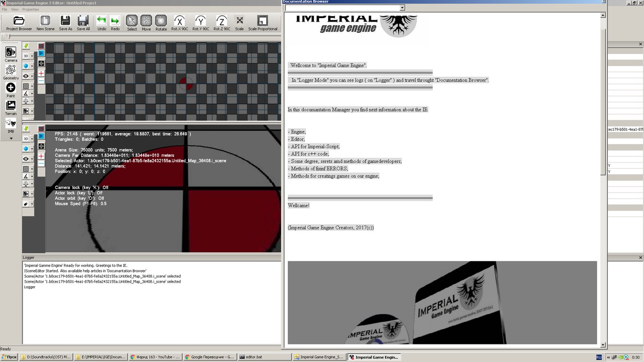Open the File menu
This screenshot has height=362, width=644.
pos(4,10)
